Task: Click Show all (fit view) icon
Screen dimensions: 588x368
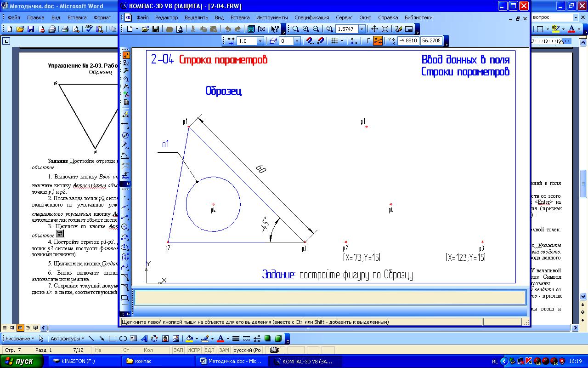Action: 385,29
